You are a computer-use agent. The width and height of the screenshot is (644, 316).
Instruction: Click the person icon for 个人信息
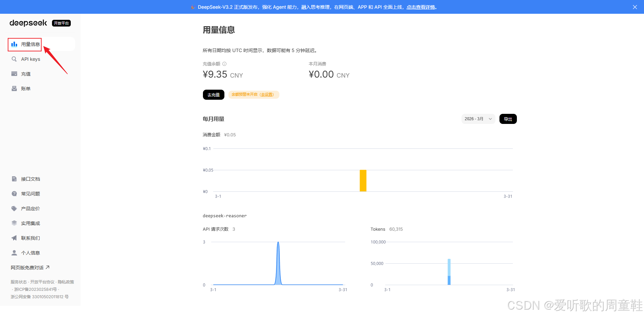[x=14, y=253]
